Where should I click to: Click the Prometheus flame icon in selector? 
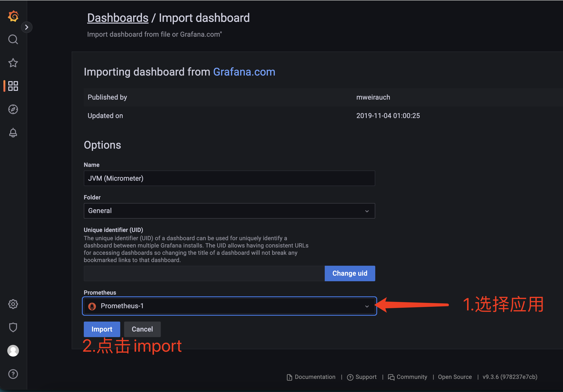[92, 306]
